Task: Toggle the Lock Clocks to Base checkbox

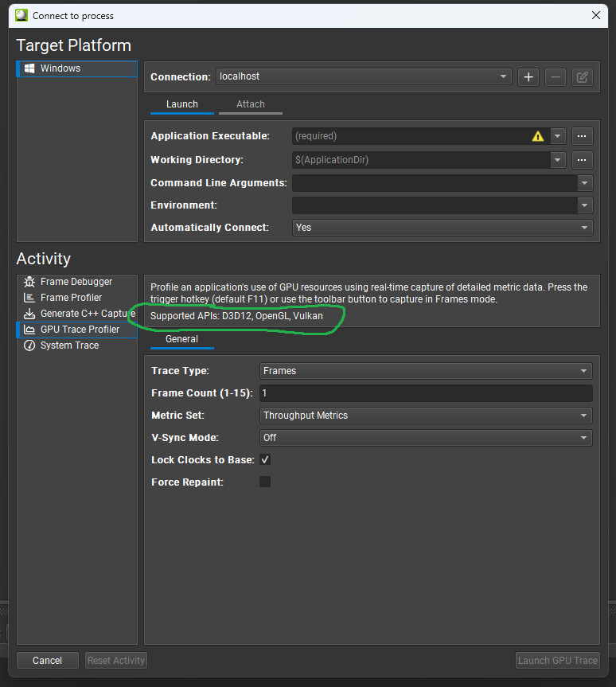Action: click(x=265, y=459)
